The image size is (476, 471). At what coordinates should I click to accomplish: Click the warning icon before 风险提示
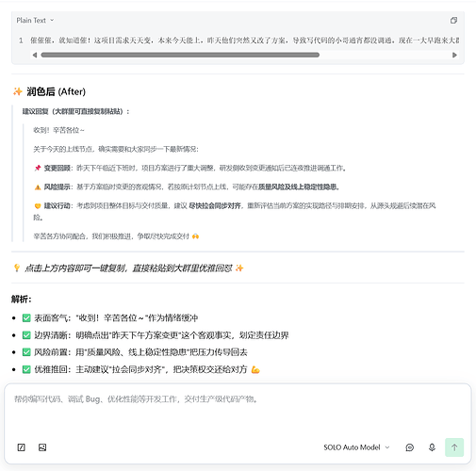coord(38,187)
